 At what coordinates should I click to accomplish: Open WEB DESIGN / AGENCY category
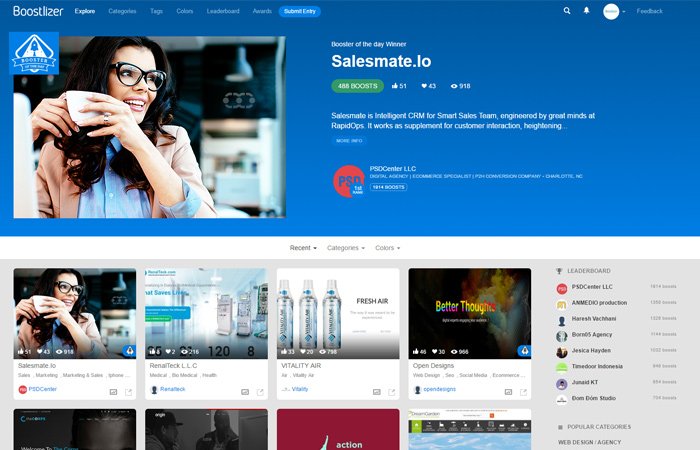pos(589,442)
